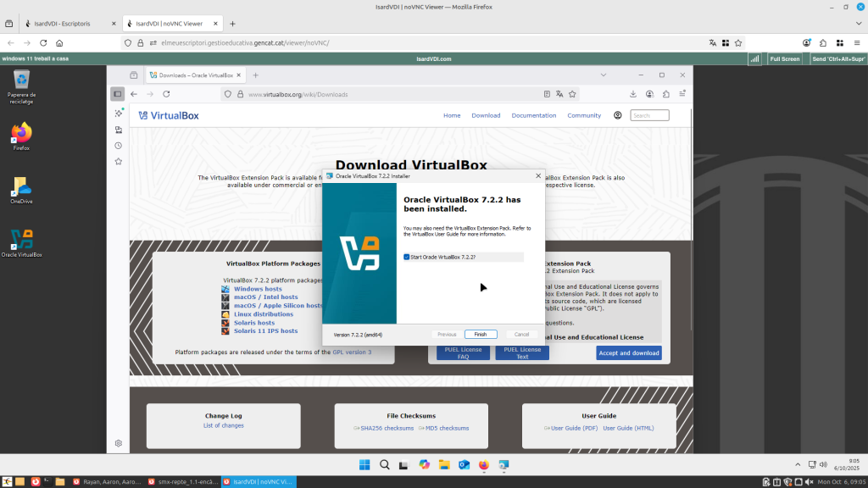Open Oracle VirtualBox desktop shortcut
This screenshot has width=868, height=488.
click(x=21, y=241)
